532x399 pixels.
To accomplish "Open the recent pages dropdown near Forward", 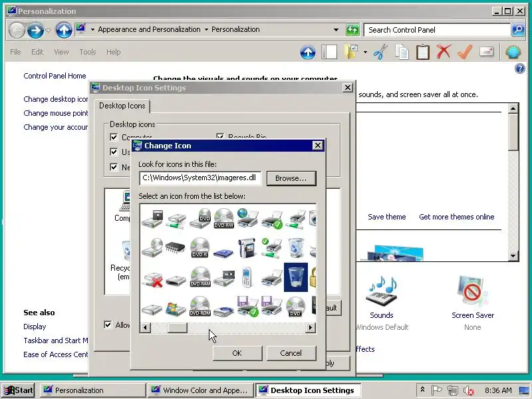I will (x=48, y=31).
